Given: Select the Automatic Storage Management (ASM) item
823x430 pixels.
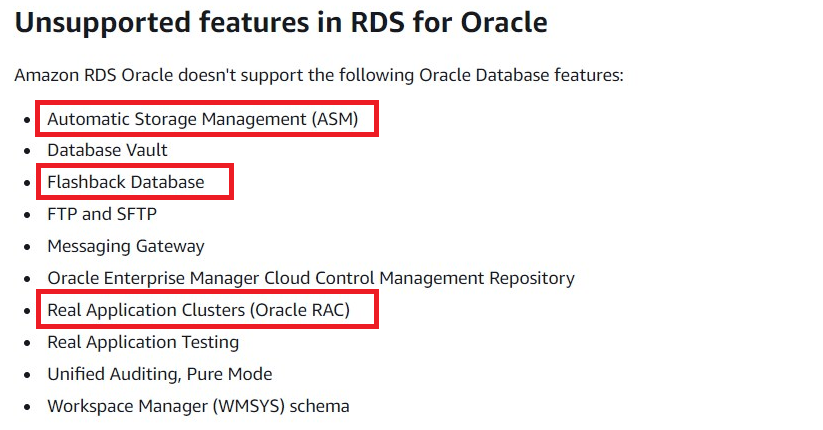Looking at the screenshot, I should tap(202, 119).
